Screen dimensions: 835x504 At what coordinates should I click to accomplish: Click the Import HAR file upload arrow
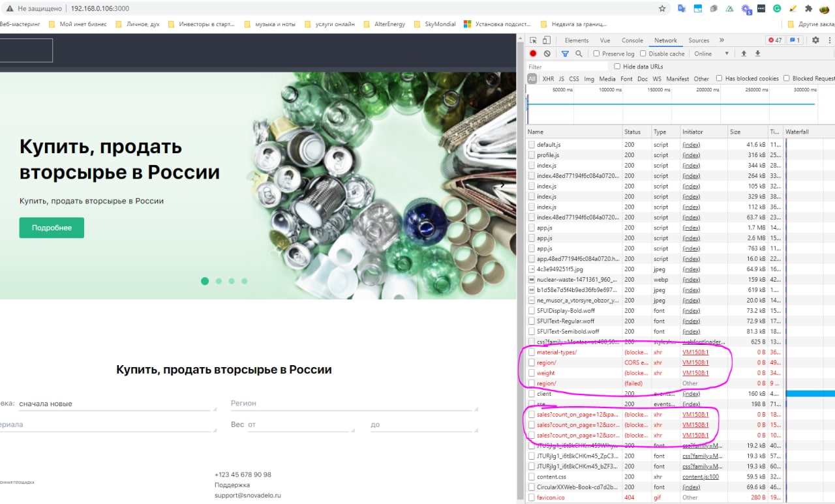click(x=743, y=53)
